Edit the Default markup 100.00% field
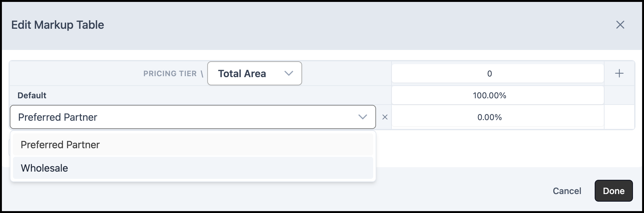 point(498,95)
